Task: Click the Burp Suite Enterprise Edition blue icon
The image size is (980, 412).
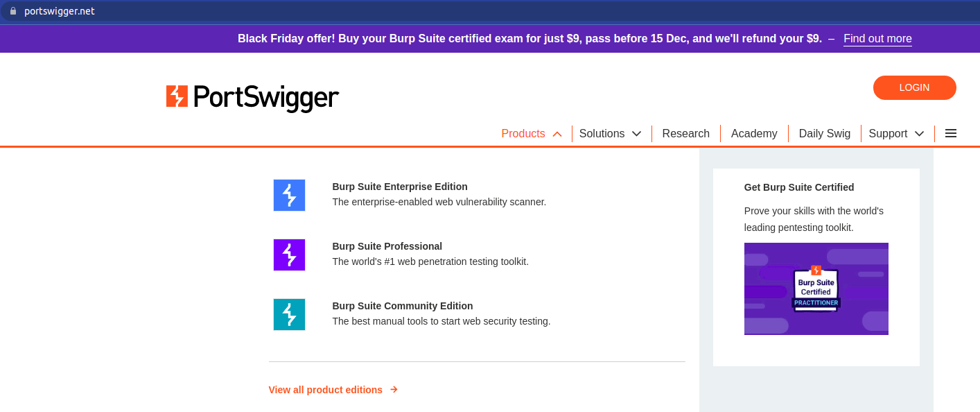Action: (x=289, y=195)
